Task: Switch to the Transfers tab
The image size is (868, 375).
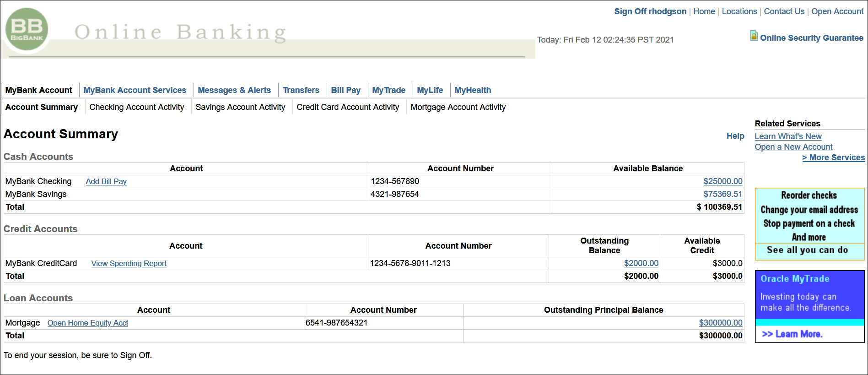Action: click(x=301, y=90)
